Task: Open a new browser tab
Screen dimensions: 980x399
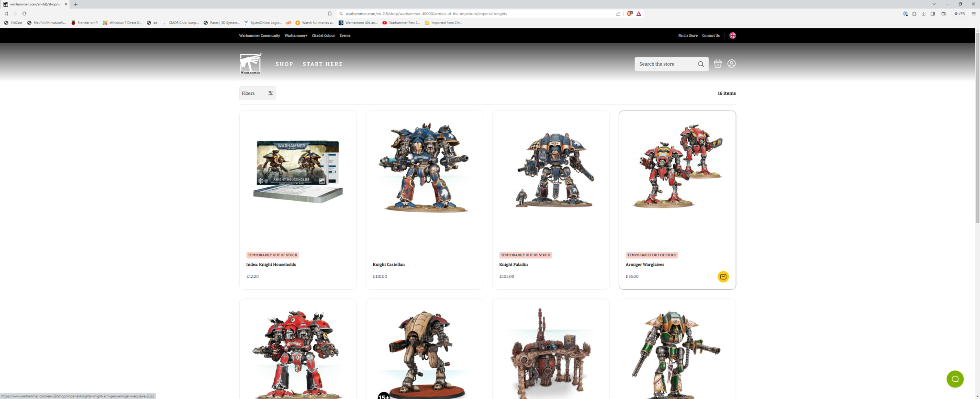Action: (76, 4)
